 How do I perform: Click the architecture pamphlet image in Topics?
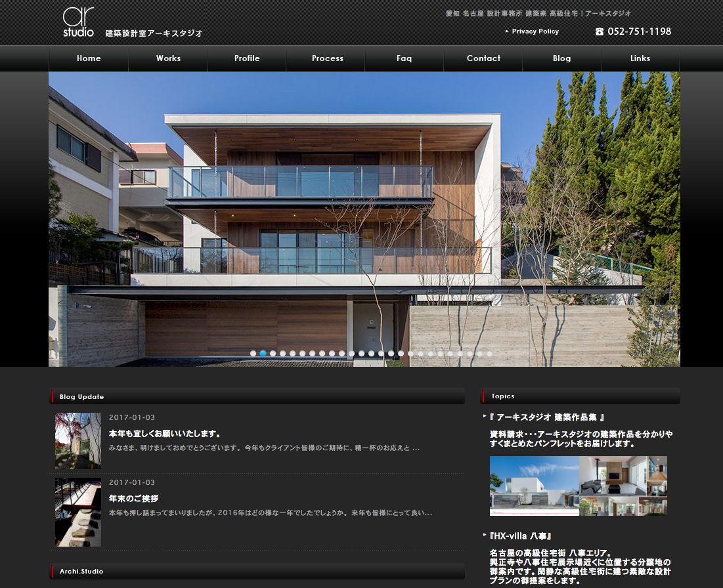point(578,486)
